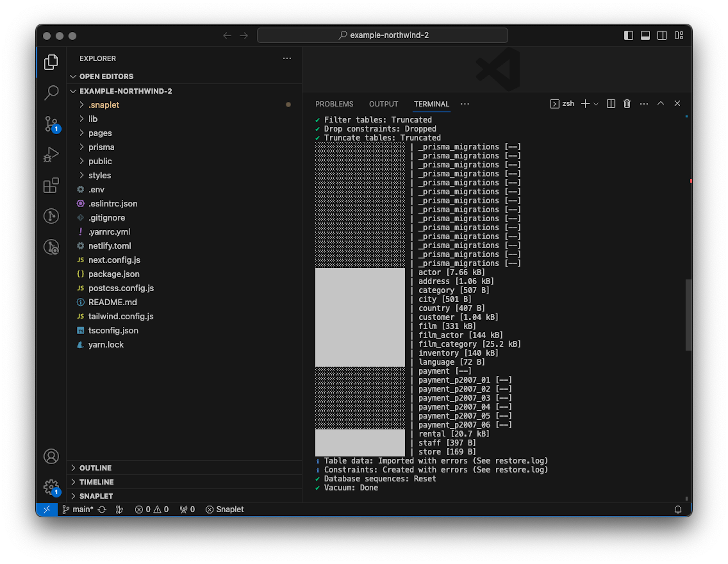Go back with the left arrow
The height and width of the screenshot is (564, 728).
(227, 35)
